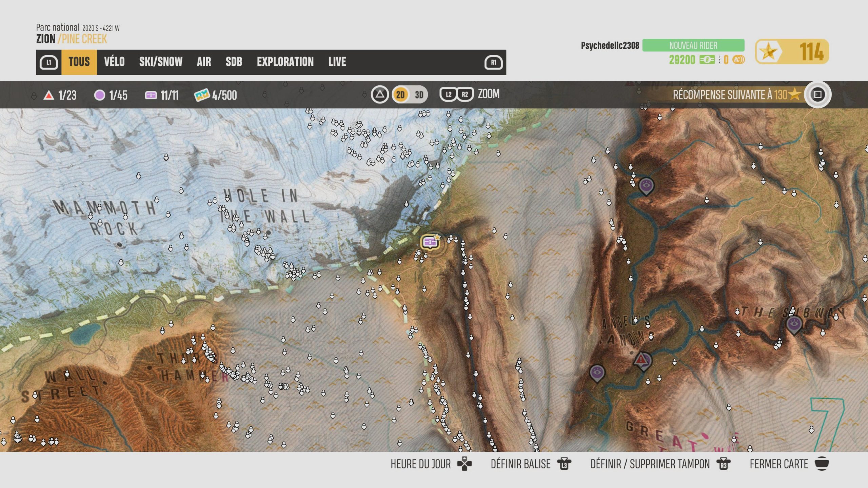Viewport: 868px width, 488px height.
Task: Select the EXPLORATION tab
Action: 285,62
